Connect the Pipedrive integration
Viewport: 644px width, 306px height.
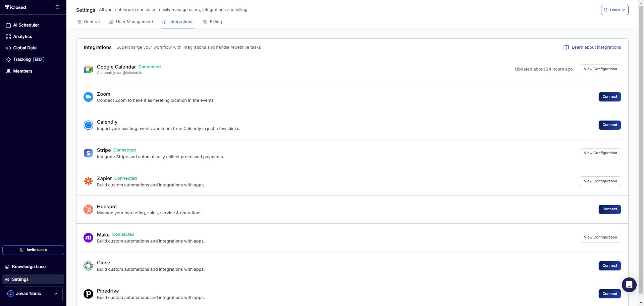click(610, 294)
